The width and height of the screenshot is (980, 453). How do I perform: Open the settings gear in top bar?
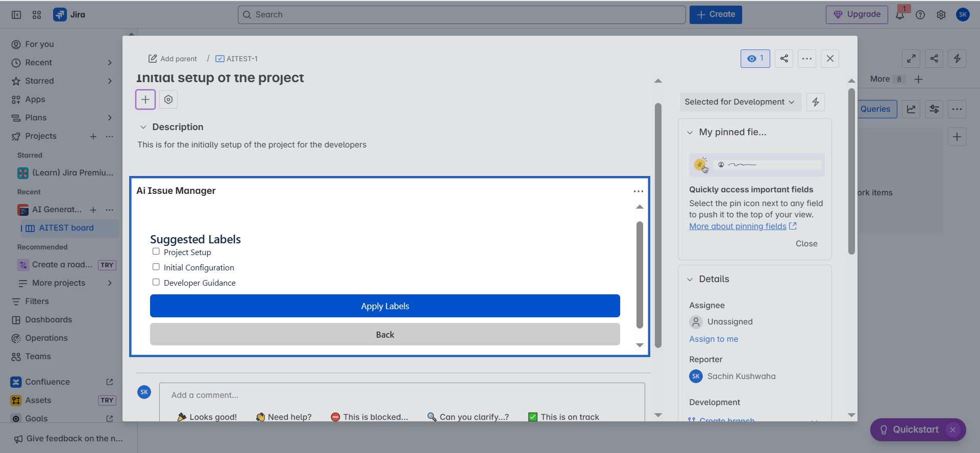(941, 15)
